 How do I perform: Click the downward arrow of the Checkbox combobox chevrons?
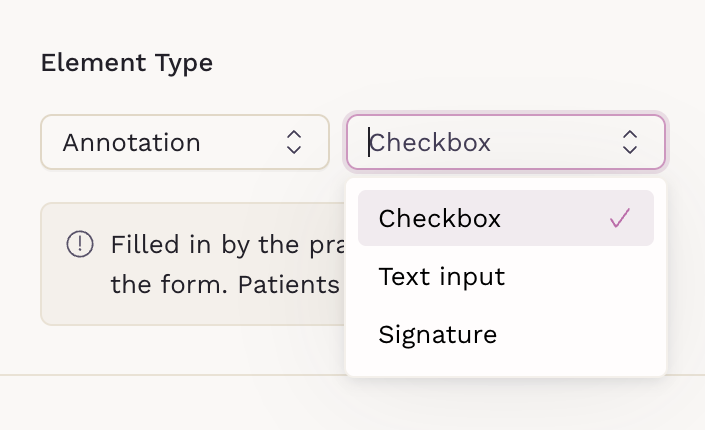[630, 149]
